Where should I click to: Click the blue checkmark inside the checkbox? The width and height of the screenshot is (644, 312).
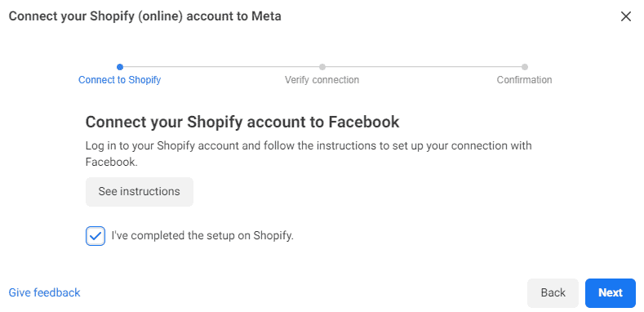[x=95, y=236]
